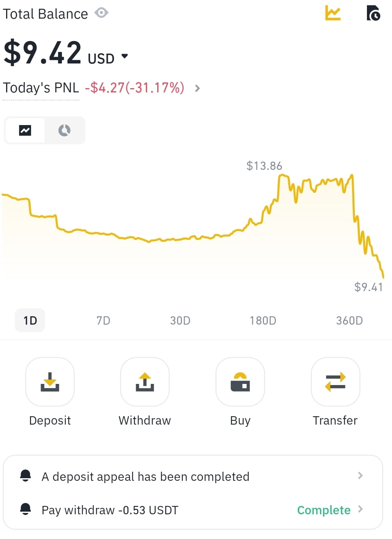Click the Today's PNL label

tap(41, 88)
